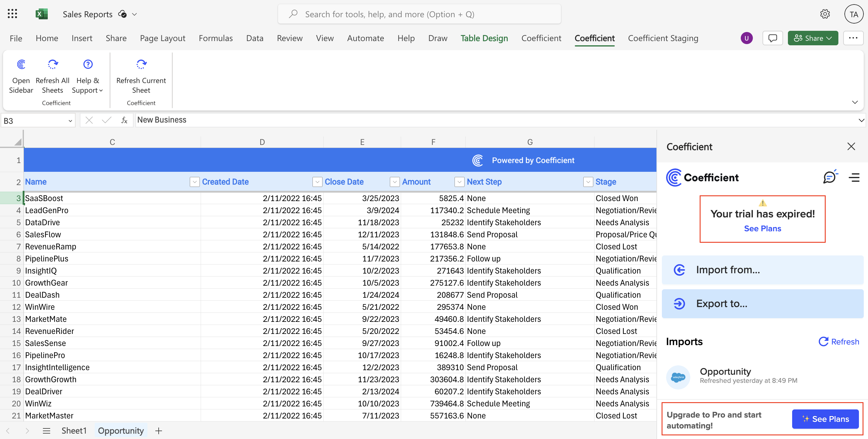868x439 pixels.
Task: Open the ribbon more options ellipsis
Action: (853, 38)
